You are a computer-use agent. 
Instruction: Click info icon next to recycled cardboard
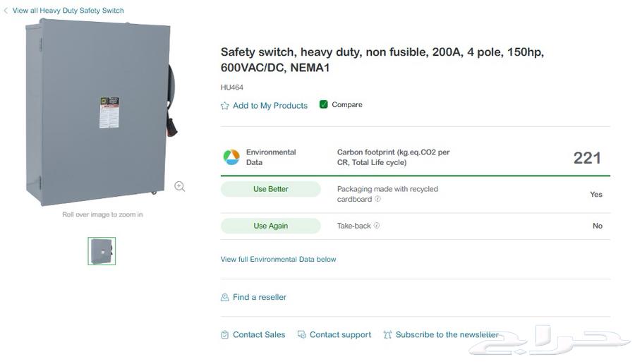pyautogui.click(x=378, y=200)
